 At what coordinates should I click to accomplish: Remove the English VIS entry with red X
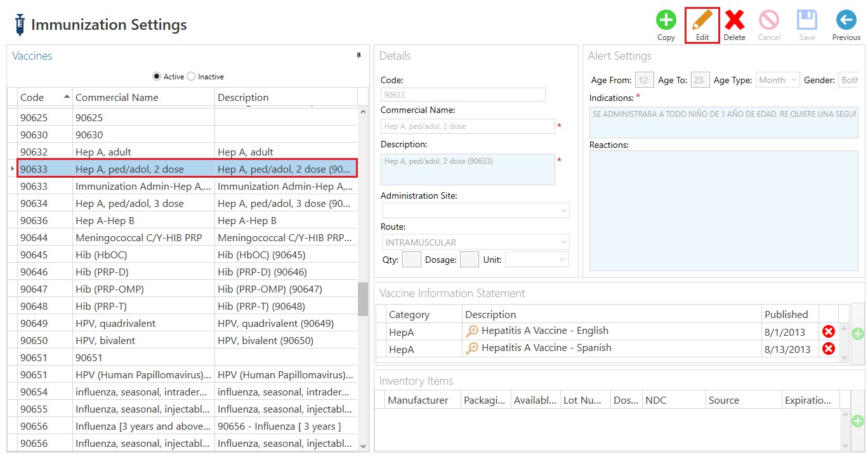[829, 331]
